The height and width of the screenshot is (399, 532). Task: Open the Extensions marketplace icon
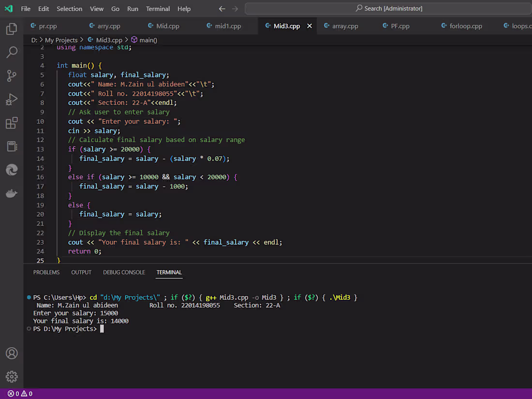pyautogui.click(x=12, y=123)
